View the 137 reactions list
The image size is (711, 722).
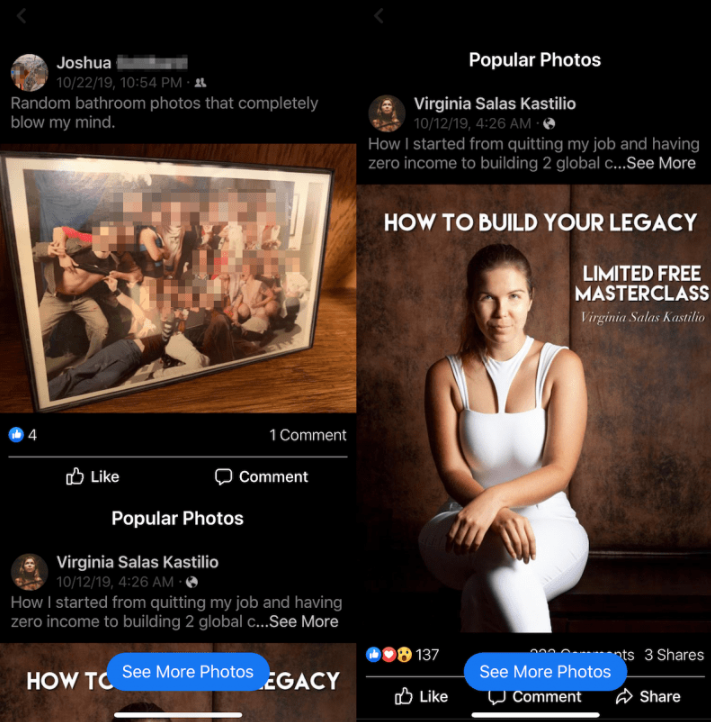tap(402, 654)
